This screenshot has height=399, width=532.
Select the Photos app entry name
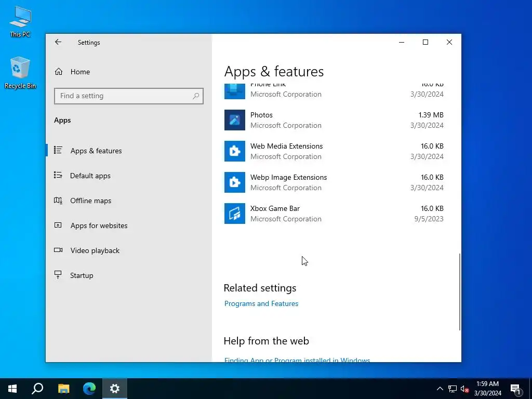(x=262, y=115)
